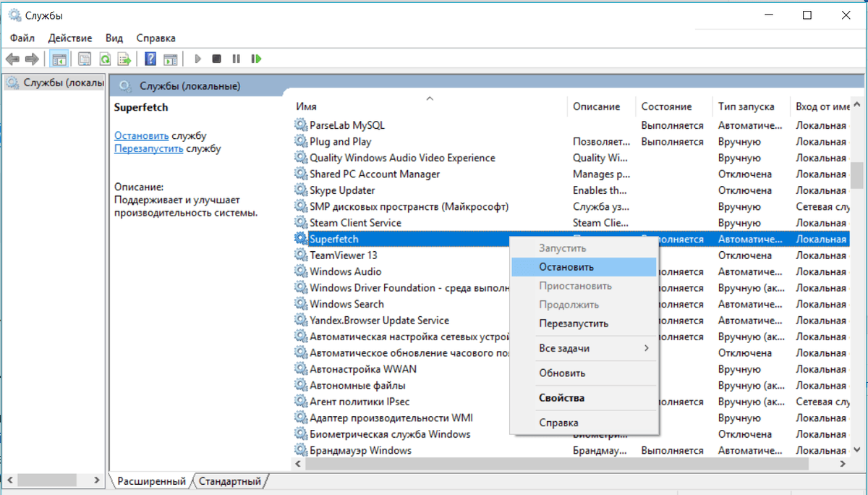Open Help via the question-mark icon
Screen dimensions: 868x495
pos(150,59)
